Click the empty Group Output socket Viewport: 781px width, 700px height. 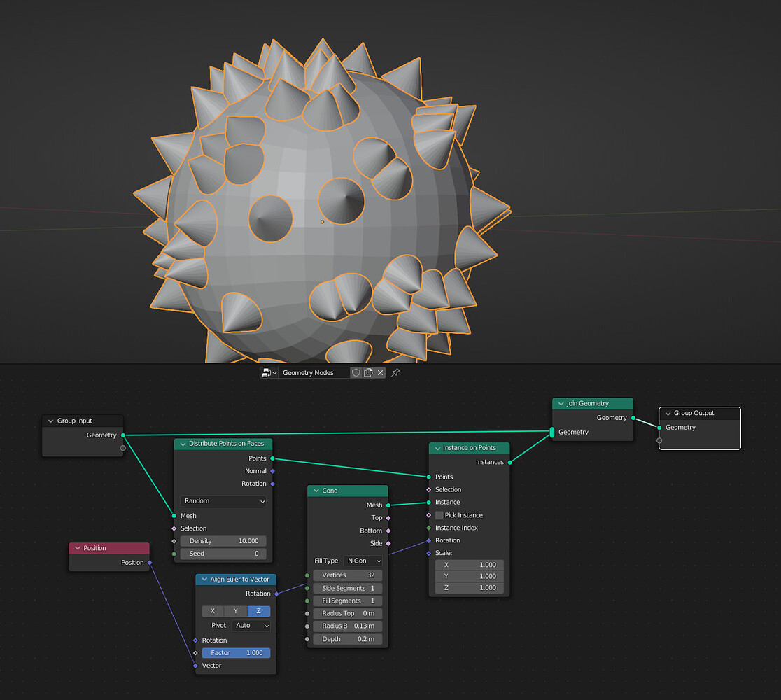659,440
